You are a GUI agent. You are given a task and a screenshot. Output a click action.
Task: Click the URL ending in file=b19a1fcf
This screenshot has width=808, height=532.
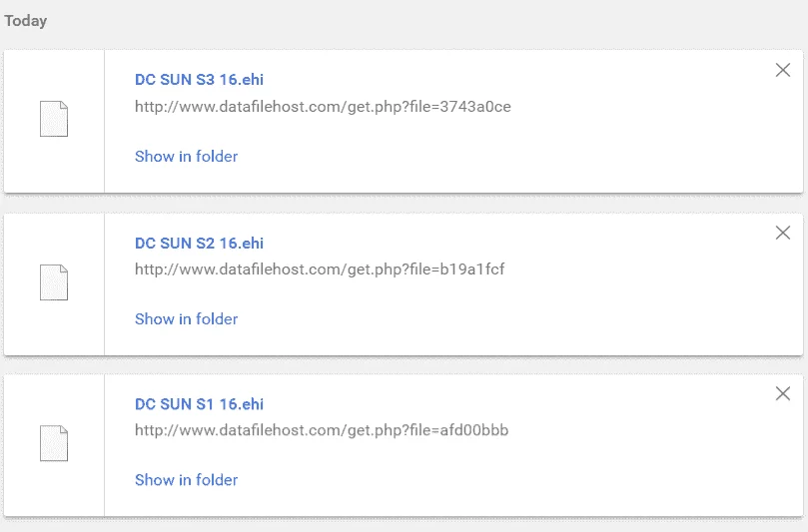pos(320,269)
